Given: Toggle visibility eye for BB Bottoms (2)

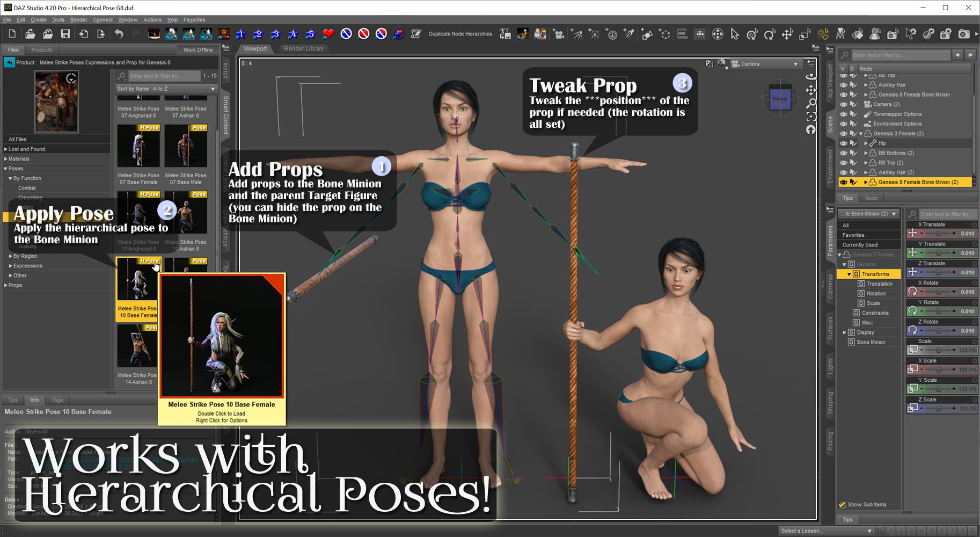Looking at the screenshot, I should pyautogui.click(x=843, y=153).
